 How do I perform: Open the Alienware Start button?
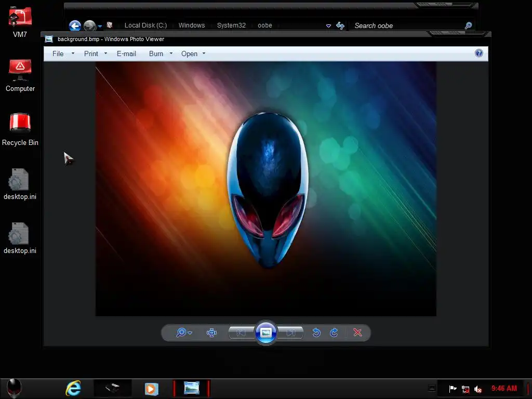point(14,388)
